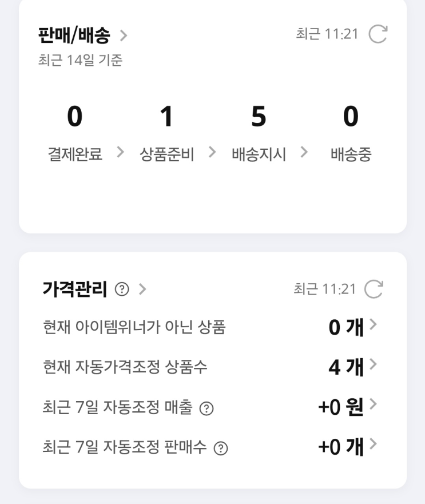
Task: Select 현재 자동가격조정 상품수 label
Action: click(125, 367)
